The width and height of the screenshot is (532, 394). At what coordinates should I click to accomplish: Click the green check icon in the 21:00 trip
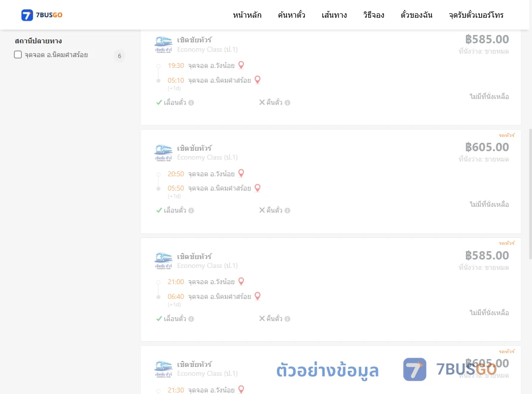click(x=159, y=318)
